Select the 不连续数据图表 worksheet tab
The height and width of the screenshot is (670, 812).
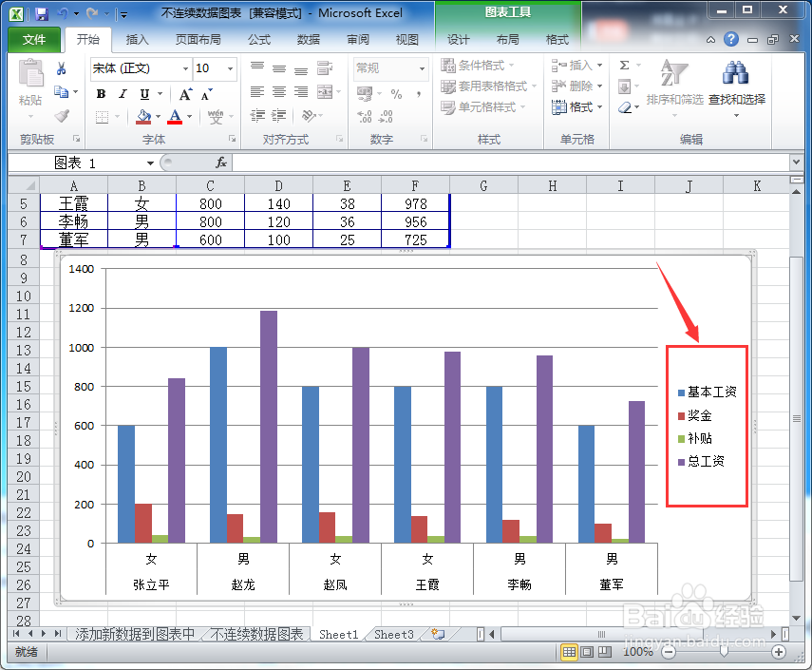[256, 634]
